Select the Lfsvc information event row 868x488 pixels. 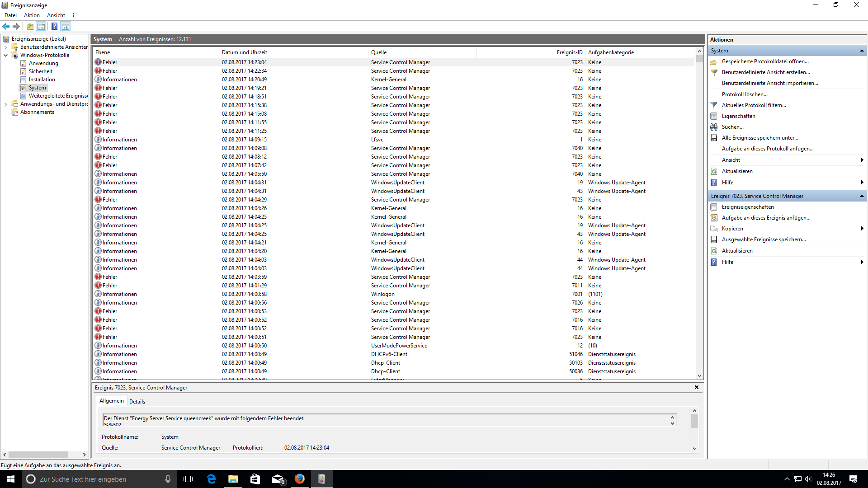(x=377, y=140)
